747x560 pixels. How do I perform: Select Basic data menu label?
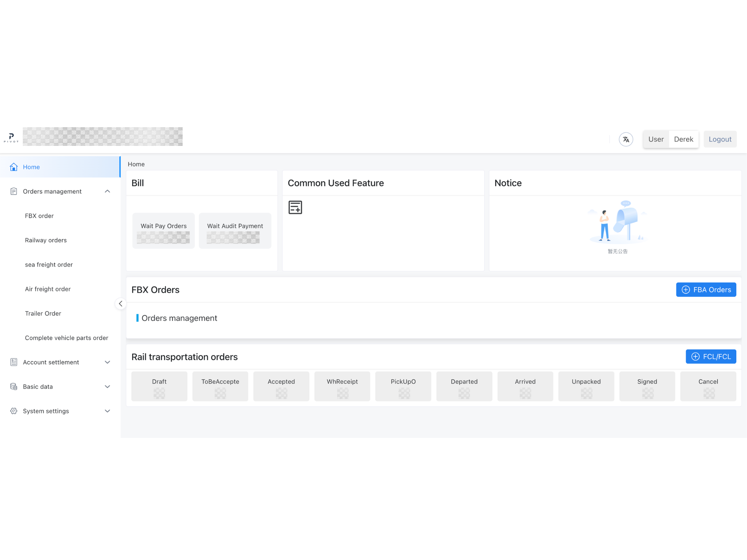pos(38,386)
